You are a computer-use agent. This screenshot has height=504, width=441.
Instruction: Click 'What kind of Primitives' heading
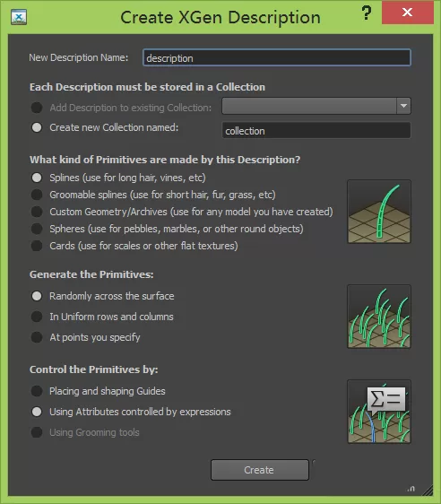(165, 160)
